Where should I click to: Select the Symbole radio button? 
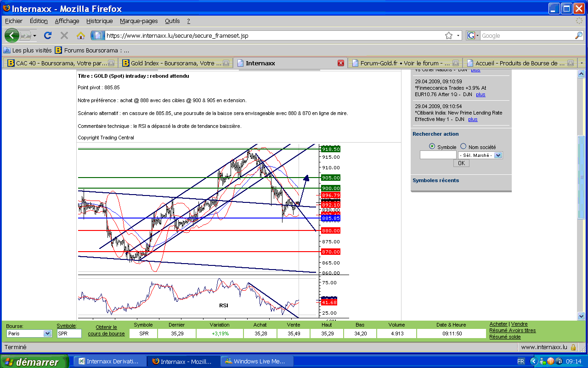432,146
